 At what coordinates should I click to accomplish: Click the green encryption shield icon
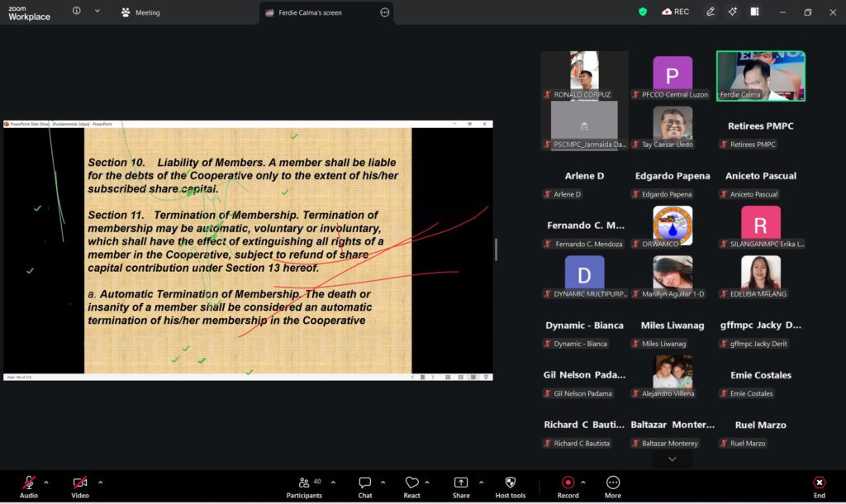click(x=643, y=12)
